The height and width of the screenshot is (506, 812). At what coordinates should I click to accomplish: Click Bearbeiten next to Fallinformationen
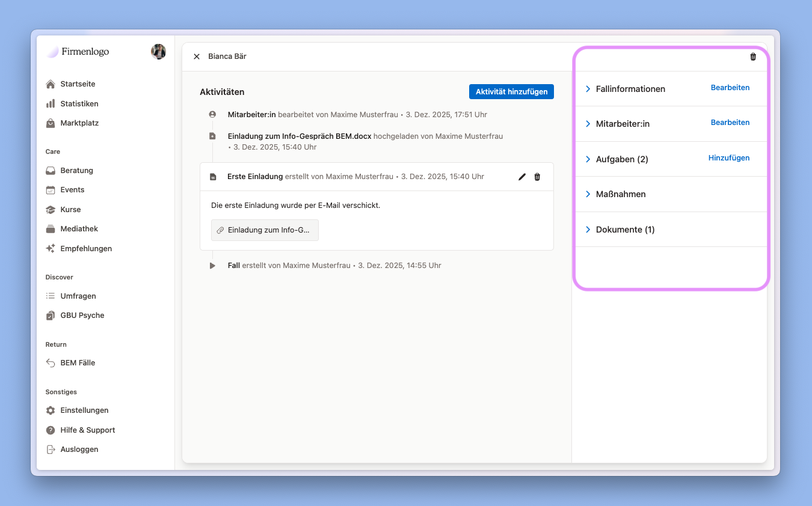pyautogui.click(x=730, y=88)
